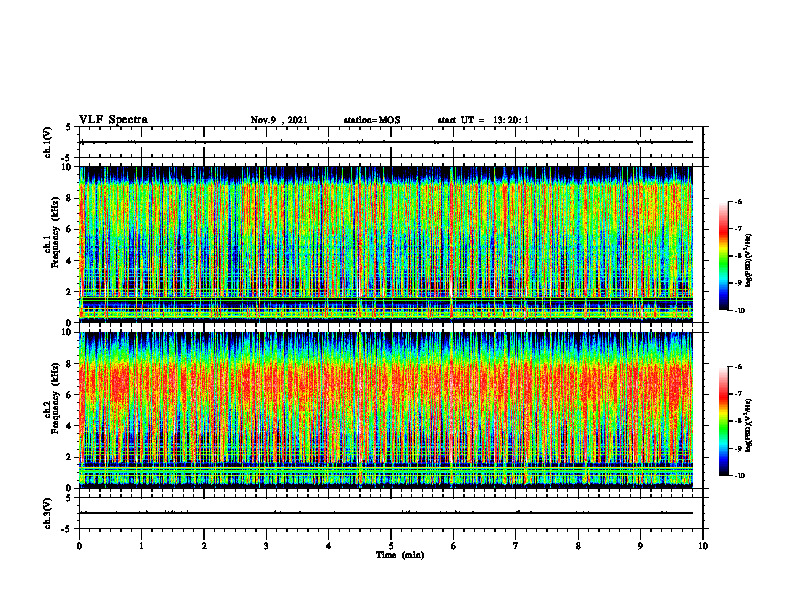Viewport: 792px width, 612px height.
Task: Click the date 'Nov.9 , 2021' label
Action: (x=279, y=120)
